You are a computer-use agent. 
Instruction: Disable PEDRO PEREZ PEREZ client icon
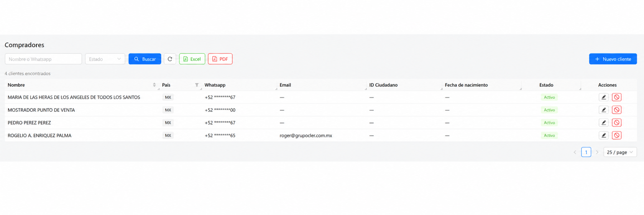(x=617, y=122)
